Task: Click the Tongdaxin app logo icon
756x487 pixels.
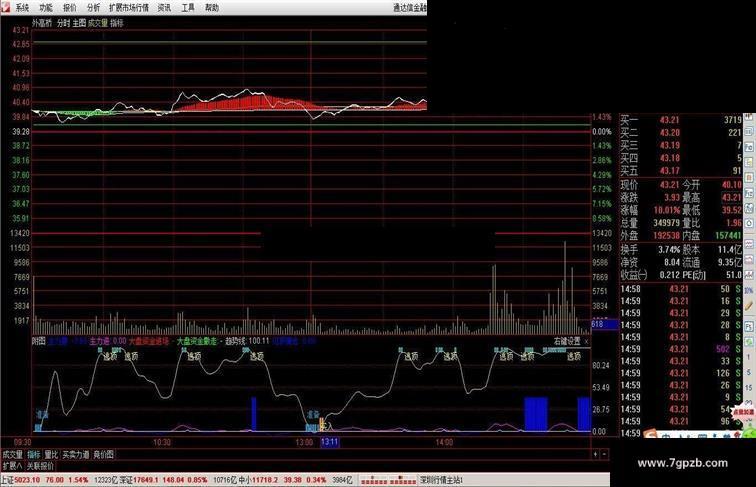Action: (6, 7)
